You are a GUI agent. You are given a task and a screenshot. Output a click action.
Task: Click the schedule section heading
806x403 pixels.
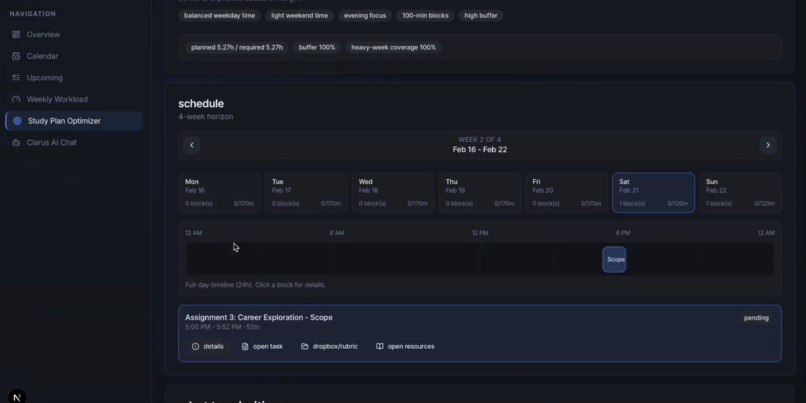click(201, 104)
